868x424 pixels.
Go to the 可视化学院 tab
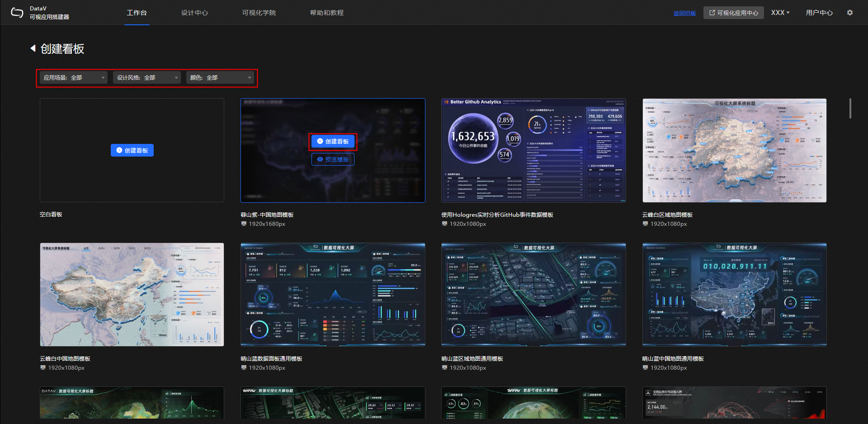(x=259, y=13)
